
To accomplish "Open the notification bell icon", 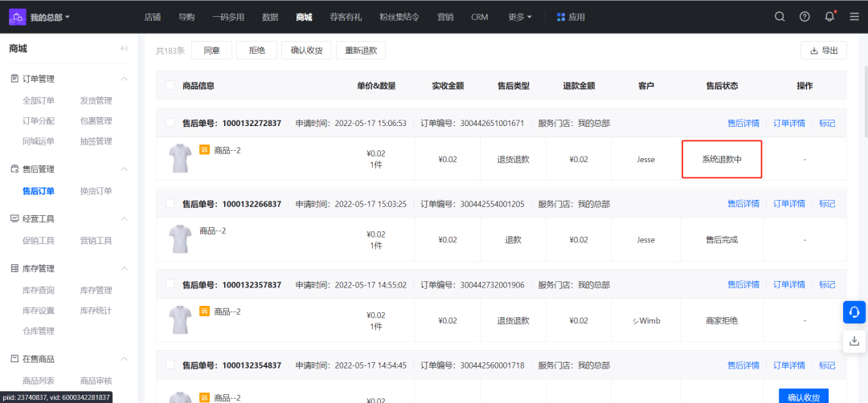I will coord(829,17).
